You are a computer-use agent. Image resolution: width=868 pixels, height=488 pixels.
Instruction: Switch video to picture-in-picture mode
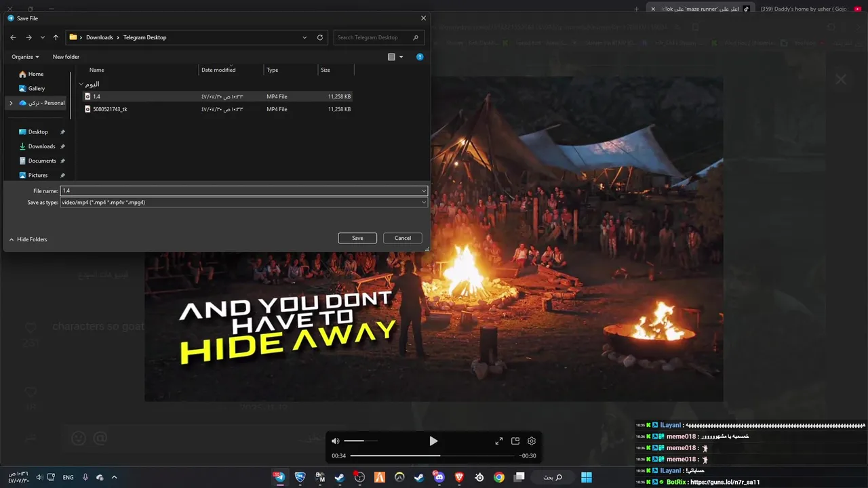click(515, 441)
